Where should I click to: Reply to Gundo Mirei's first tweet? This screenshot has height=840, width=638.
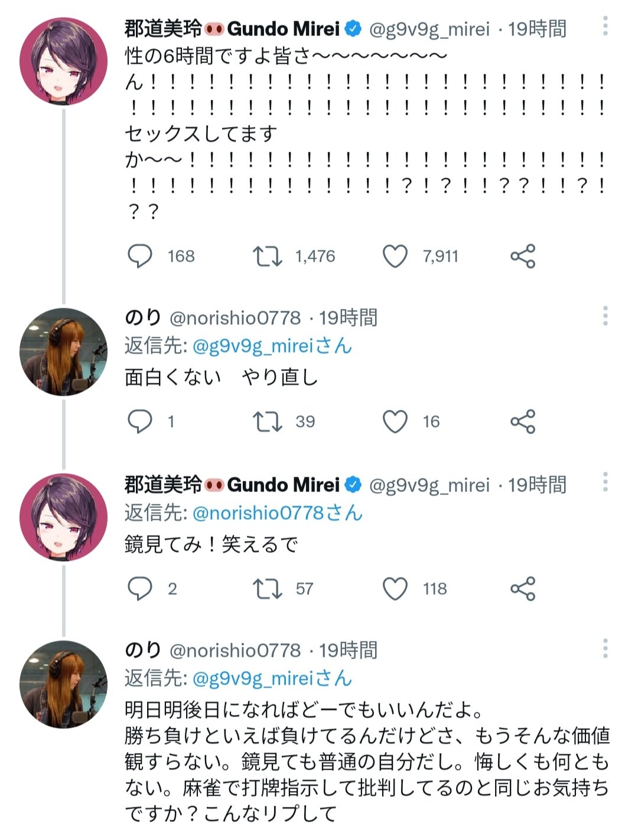140,256
